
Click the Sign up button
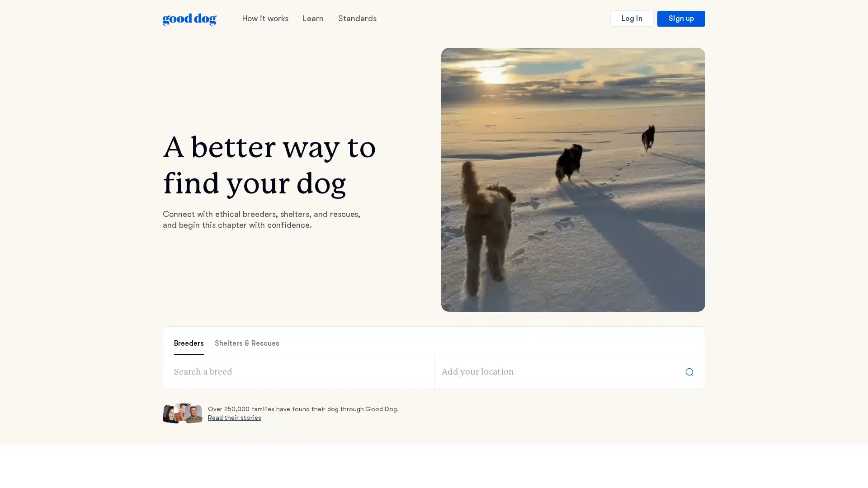click(x=681, y=19)
